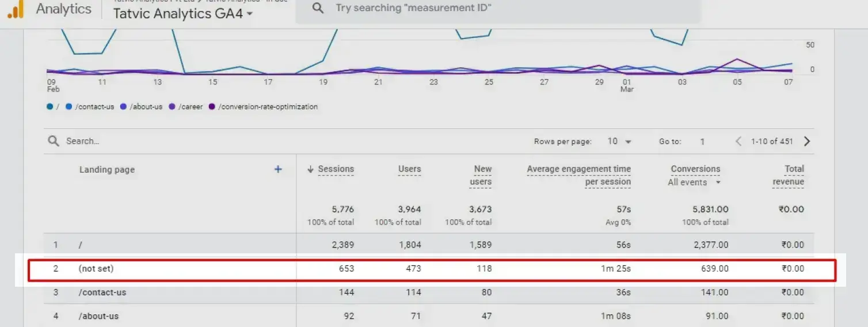Click the 2,377.00 conversions cell
The width and height of the screenshot is (868, 327).
pyautogui.click(x=710, y=245)
